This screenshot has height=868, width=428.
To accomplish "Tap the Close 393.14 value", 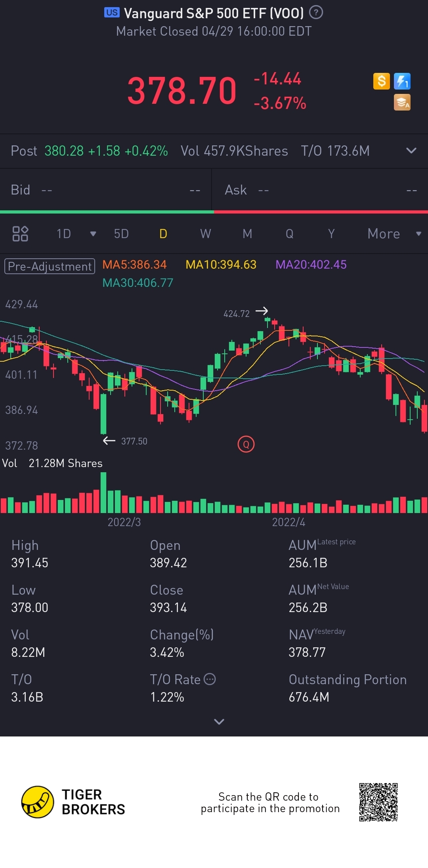I will [168, 607].
